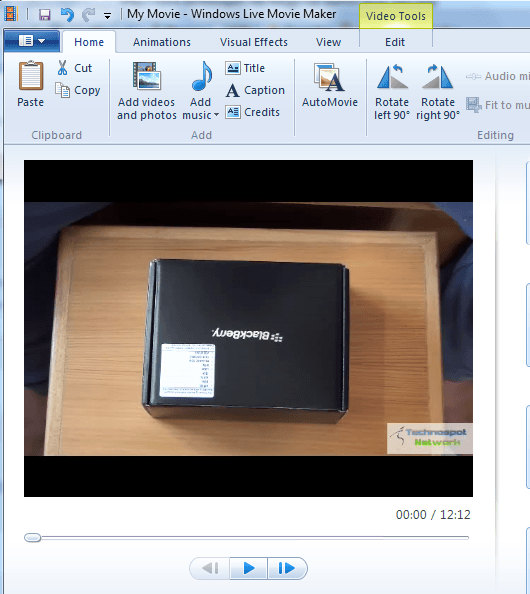The width and height of the screenshot is (530, 594).
Task: Click the Movie Maker app icon
Action: (11, 14)
